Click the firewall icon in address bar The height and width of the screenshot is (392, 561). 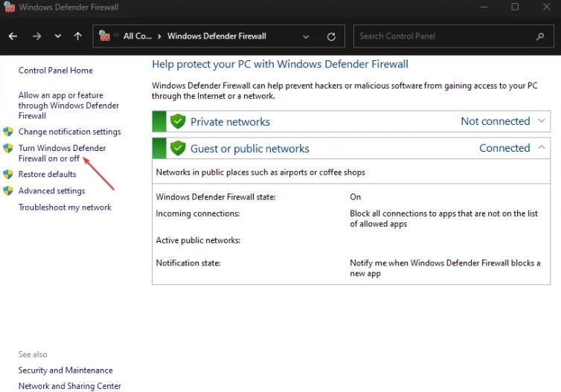[x=104, y=36]
